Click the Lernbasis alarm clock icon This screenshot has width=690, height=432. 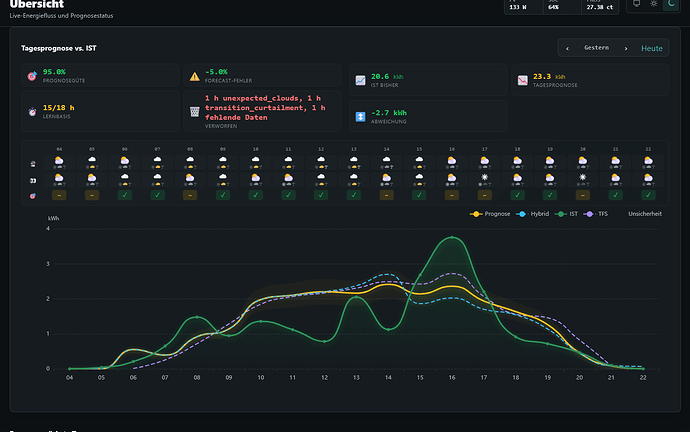click(x=32, y=112)
